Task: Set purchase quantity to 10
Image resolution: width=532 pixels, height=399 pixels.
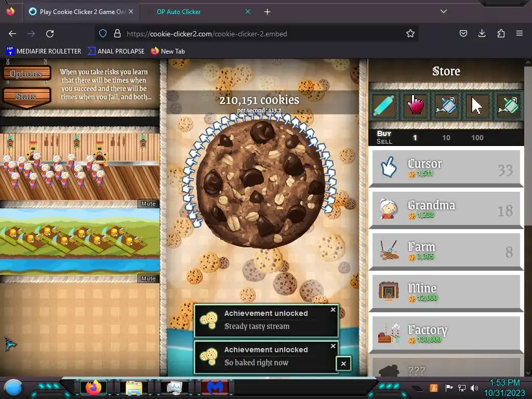Action: [x=446, y=138]
